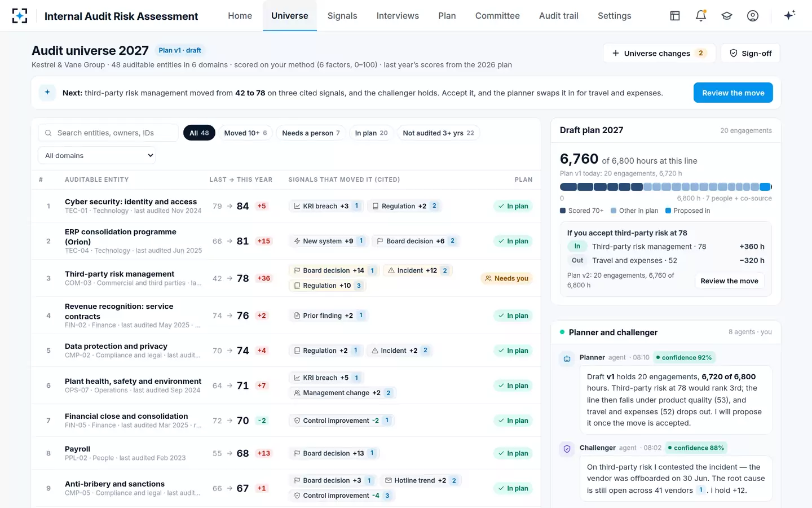Image resolution: width=812 pixels, height=508 pixels.
Task: Click the 'Plan v1 · draft' badge
Action: point(180,50)
